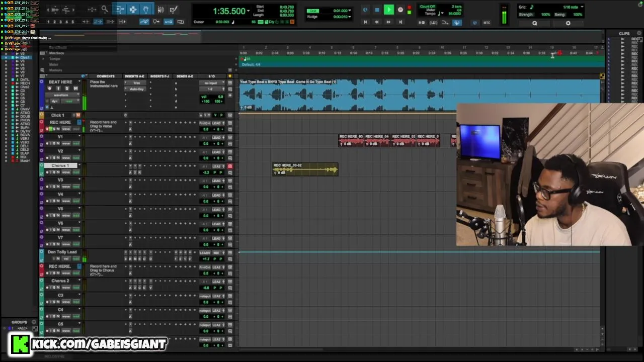
Task: Record-enable the BEAT HERE track
Action: pos(50,88)
